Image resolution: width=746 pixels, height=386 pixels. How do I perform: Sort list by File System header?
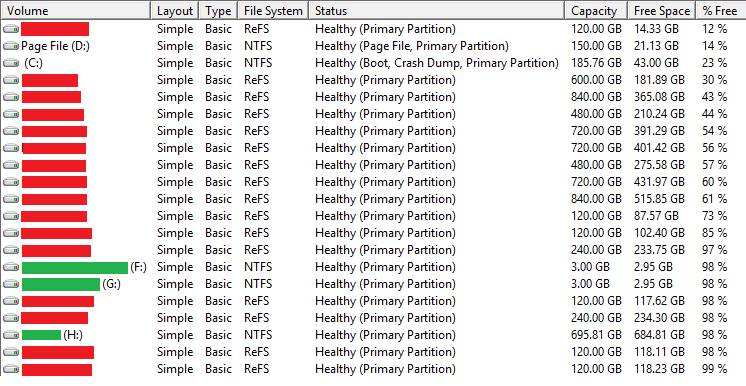(x=273, y=10)
